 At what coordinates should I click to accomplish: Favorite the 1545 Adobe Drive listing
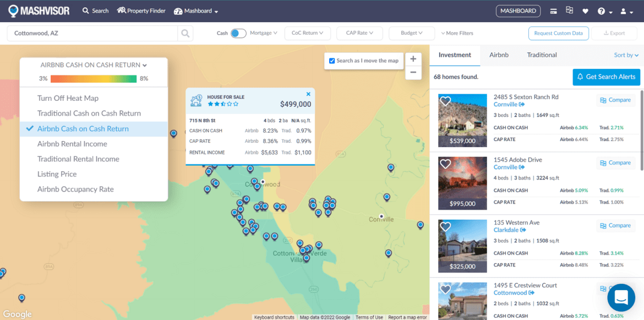pyautogui.click(x=445, y=164)
